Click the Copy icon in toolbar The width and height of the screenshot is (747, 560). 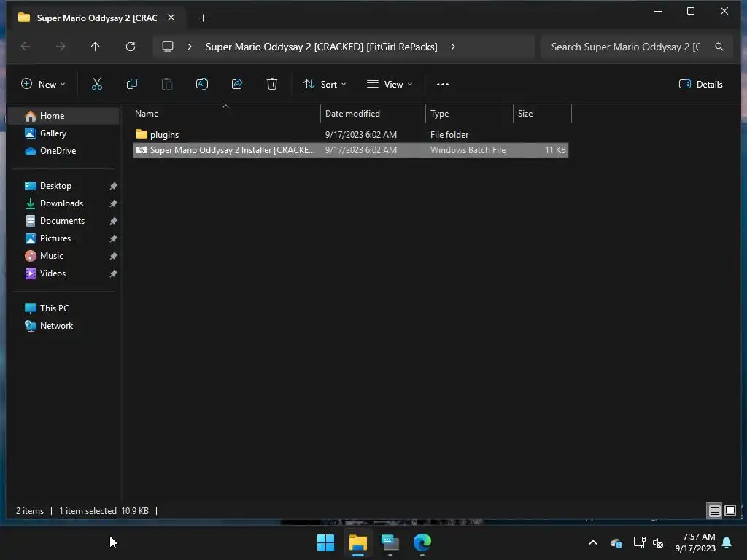click(132, 85)
